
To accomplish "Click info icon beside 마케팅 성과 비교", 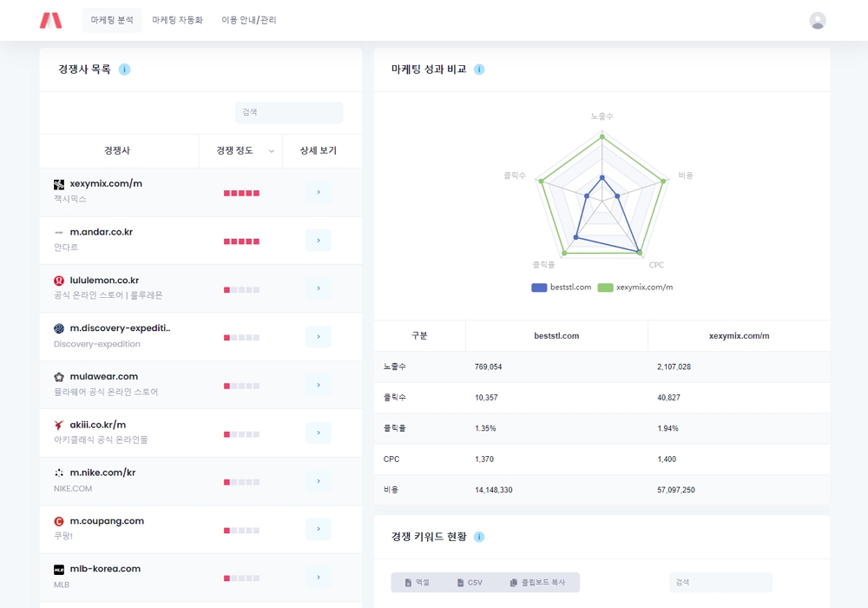I will [479, 69].
